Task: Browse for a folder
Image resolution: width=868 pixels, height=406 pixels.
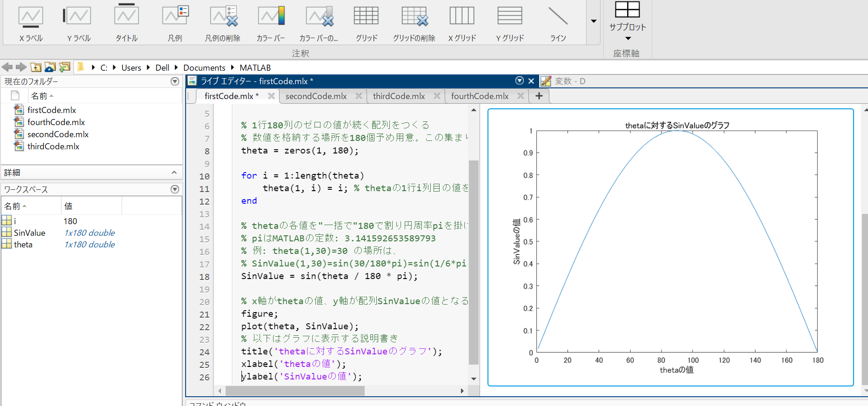Action: pos(50,67)
